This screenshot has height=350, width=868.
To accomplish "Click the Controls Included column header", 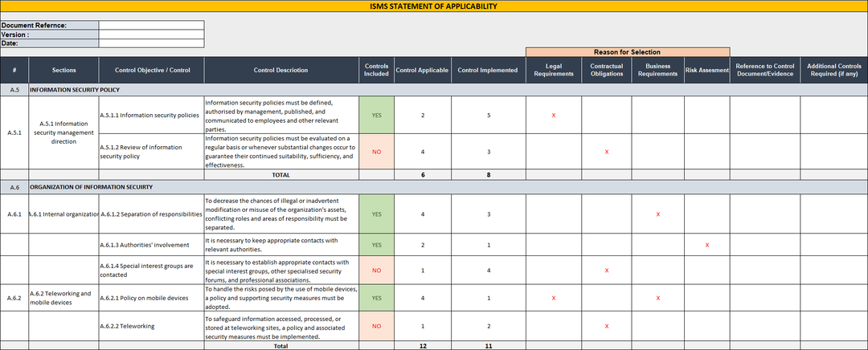I will coord(376,70).
